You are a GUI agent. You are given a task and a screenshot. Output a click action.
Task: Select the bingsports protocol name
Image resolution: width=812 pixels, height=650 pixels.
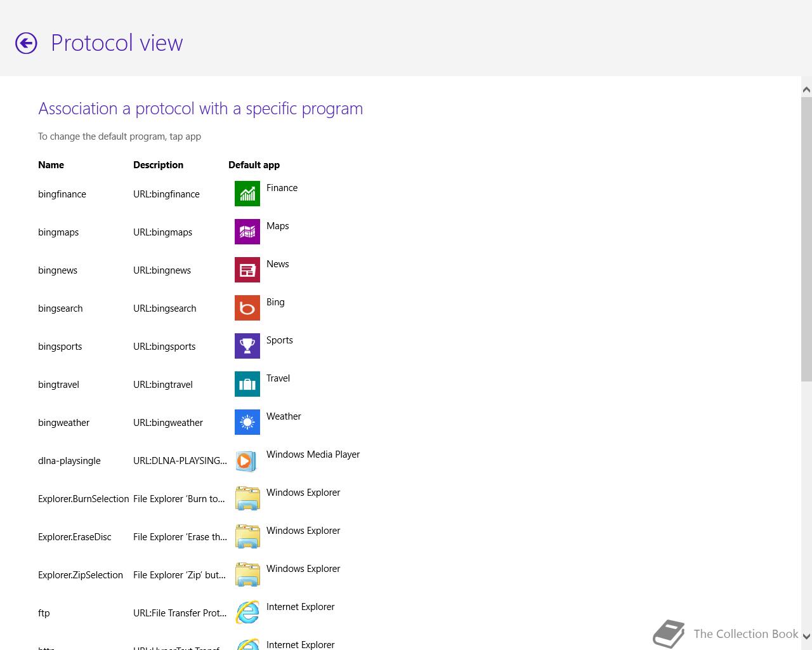tap(60, 347)
